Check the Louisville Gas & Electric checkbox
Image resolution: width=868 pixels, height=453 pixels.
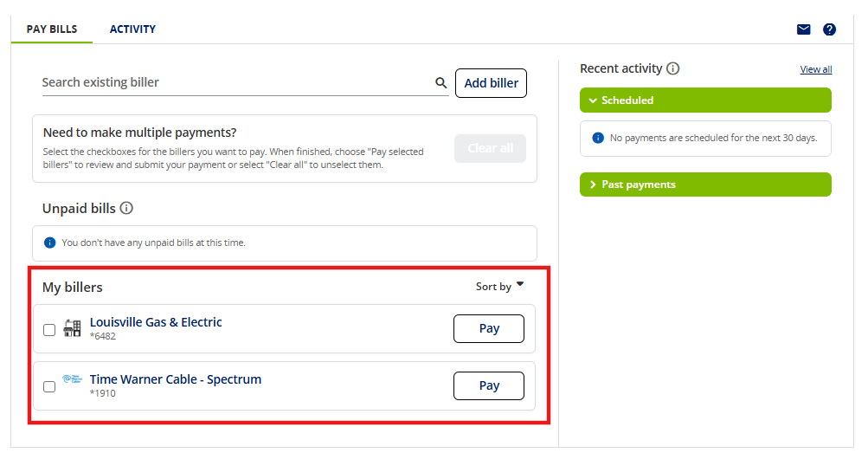pos(49,330)
